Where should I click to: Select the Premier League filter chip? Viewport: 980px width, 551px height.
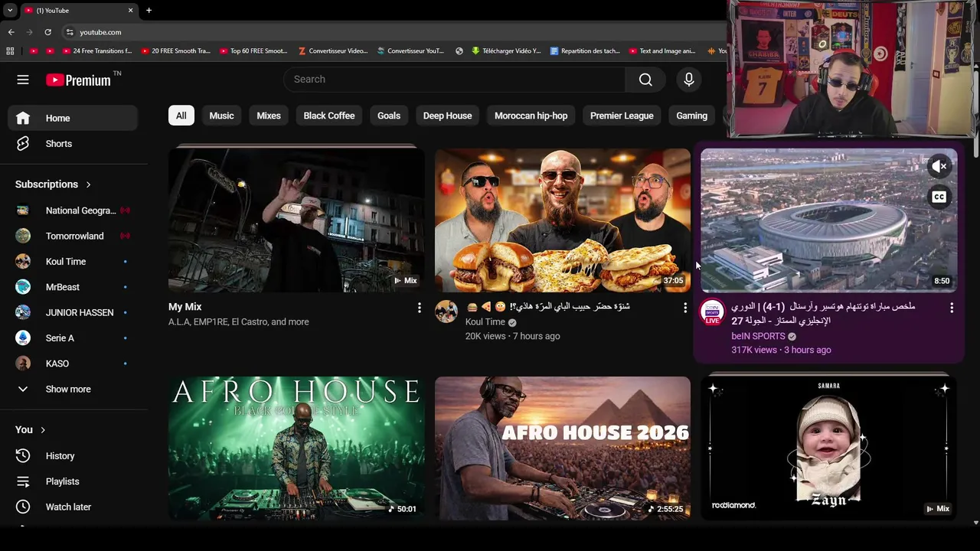(622, 116)
